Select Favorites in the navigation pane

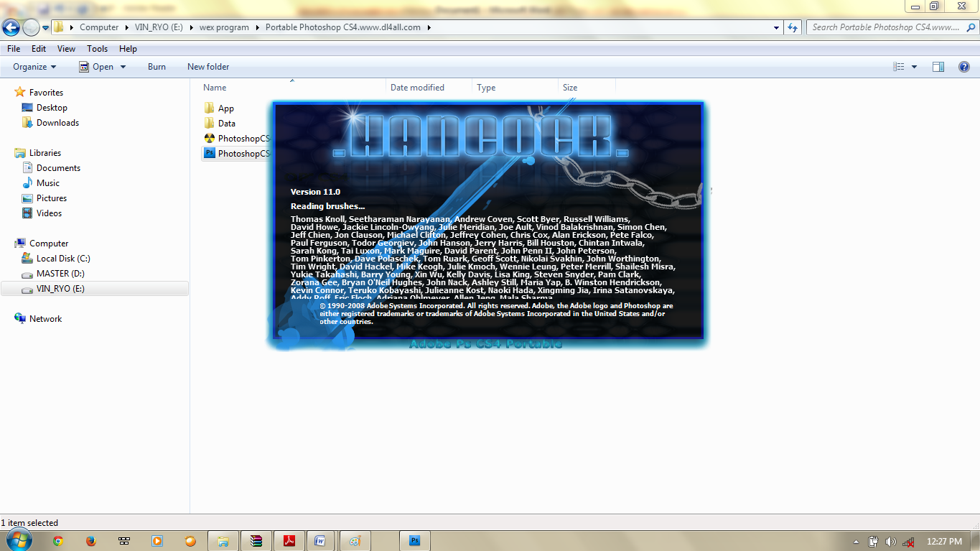point(46,93)
